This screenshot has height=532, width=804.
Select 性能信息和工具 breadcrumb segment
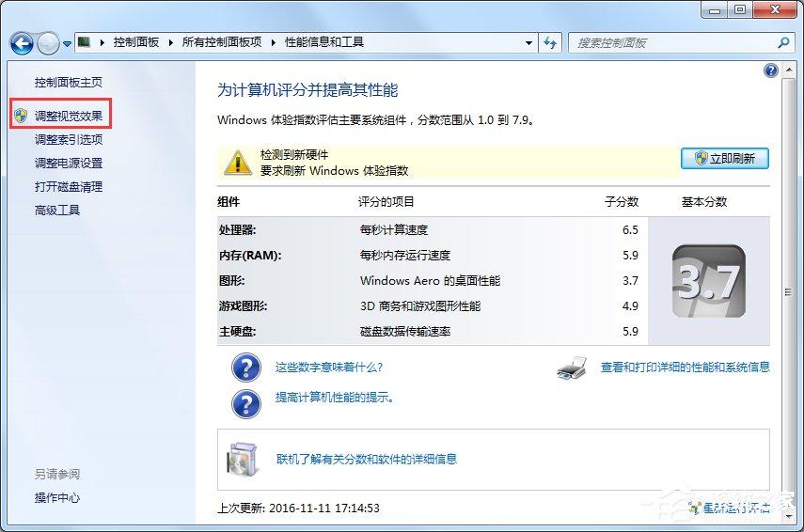(324, 42)
